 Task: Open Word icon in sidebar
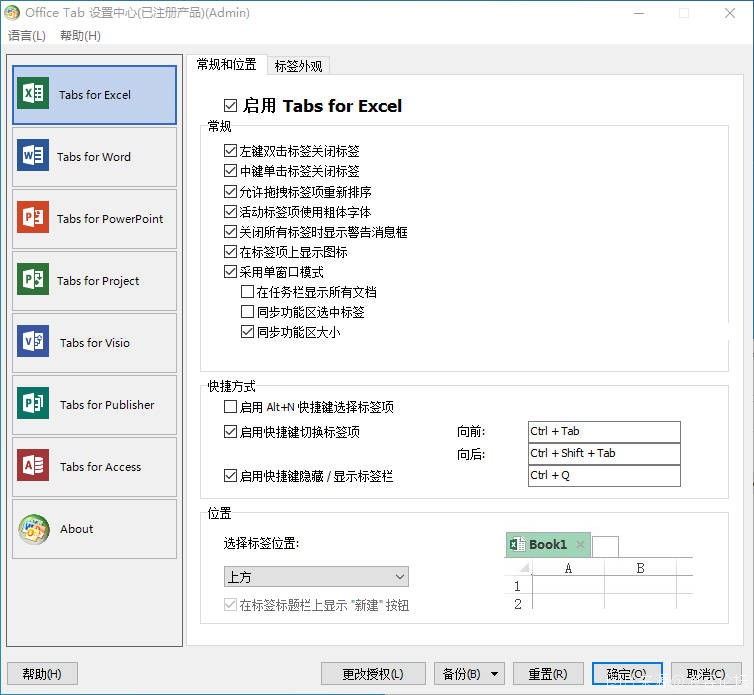pyautogui.click(x=33, y=155)
